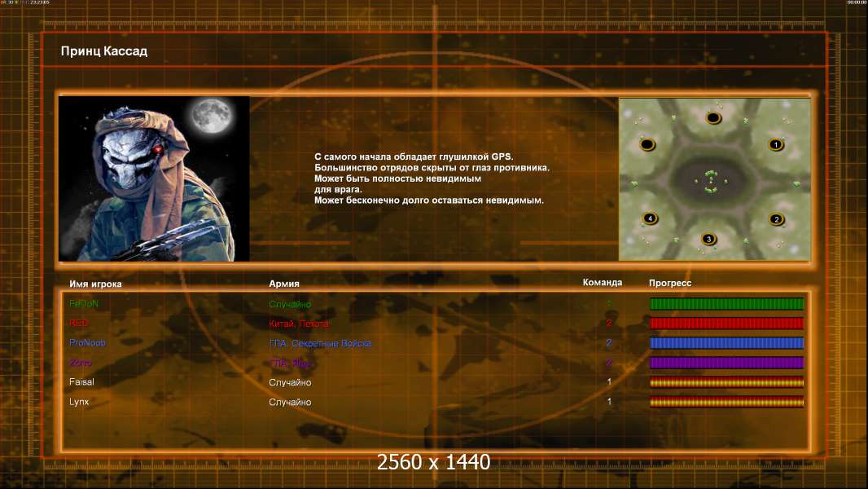Image resolution: width=868 pixels, height=489 pixels.
Task: Click the Армия column header
Action: [x=284, y=284]
